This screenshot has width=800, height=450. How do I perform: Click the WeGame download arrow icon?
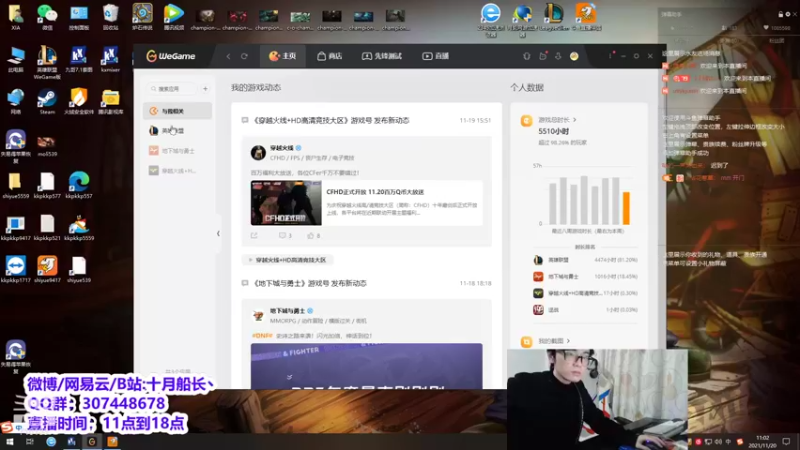(558, 56)
